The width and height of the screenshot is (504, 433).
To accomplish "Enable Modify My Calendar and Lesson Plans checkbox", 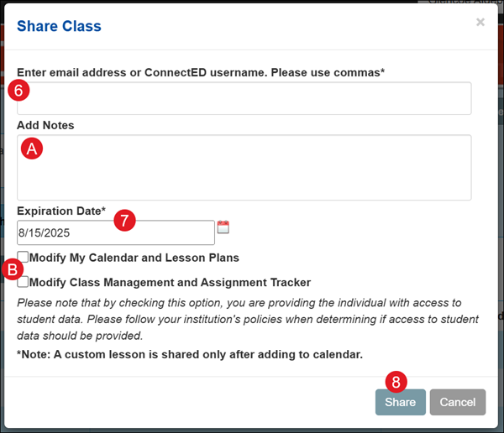I will [24, 257].
